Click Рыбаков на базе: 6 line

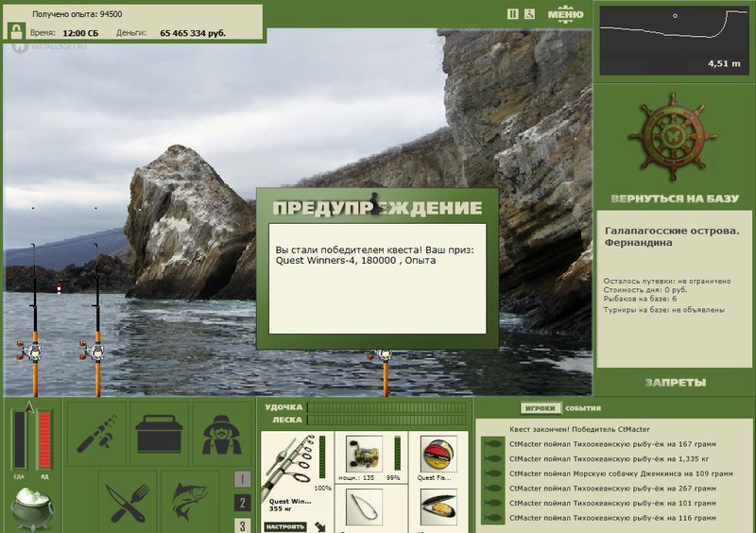[640, 299]
